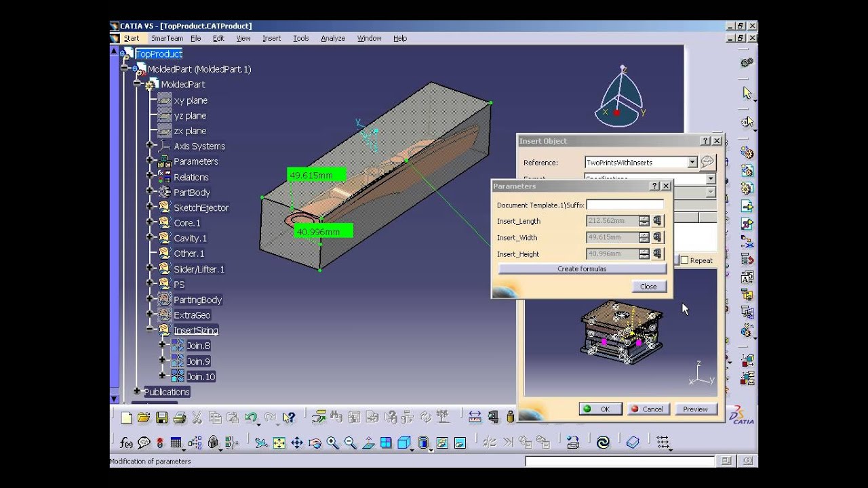Click the Copy icon in toolbar
The image size is (868, 488).
(x=215, y=418)
